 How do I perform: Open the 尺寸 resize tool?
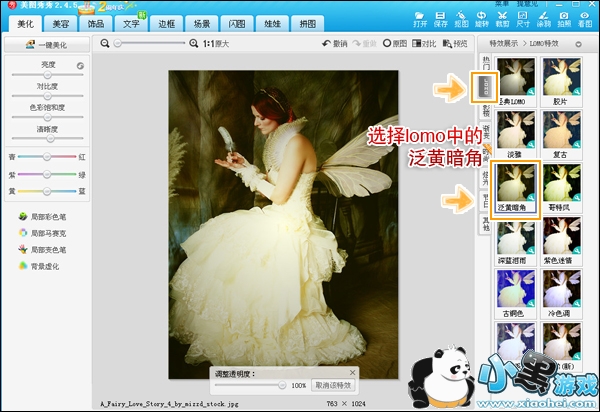523,20
